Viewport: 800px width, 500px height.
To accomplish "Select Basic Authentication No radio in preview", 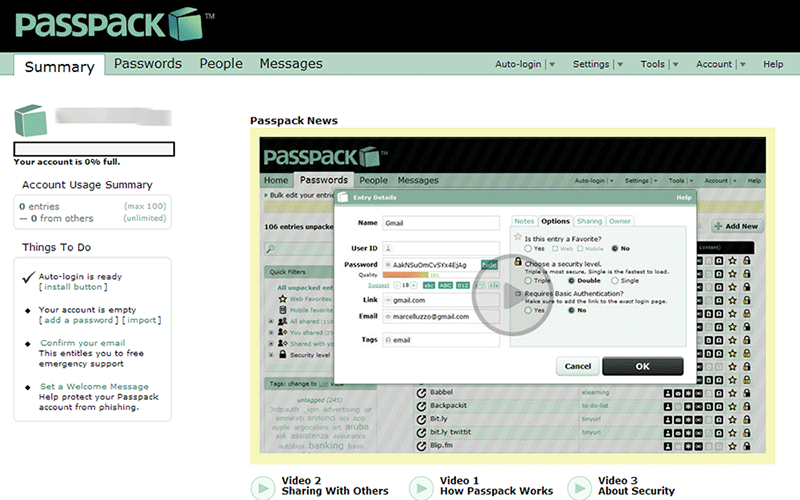I will point(571,311).
